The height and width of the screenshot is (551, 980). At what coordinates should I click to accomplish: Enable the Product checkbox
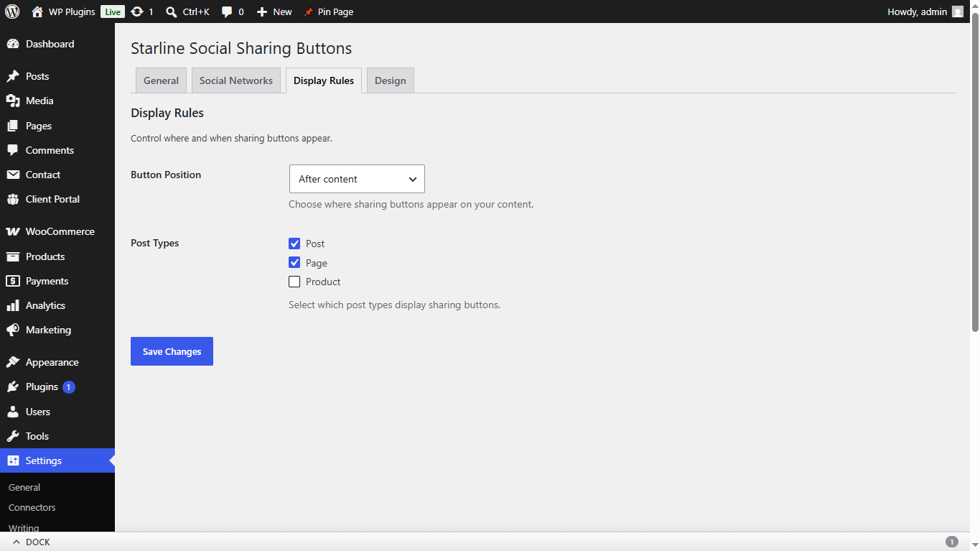[x=294, y=282]
